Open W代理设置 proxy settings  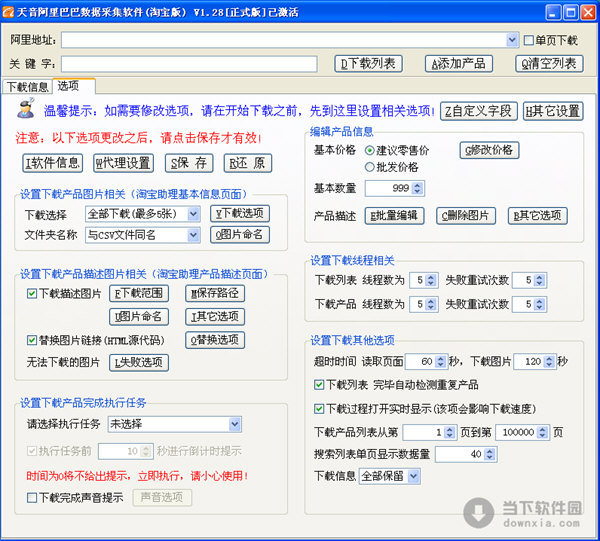(x=124, y=163)
